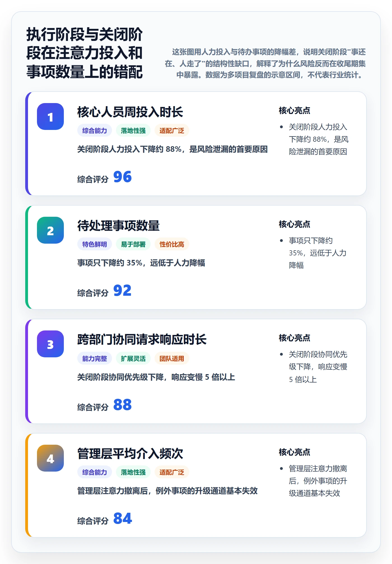
Task: Click the 易于部署 tag
Action: point(133,244)
